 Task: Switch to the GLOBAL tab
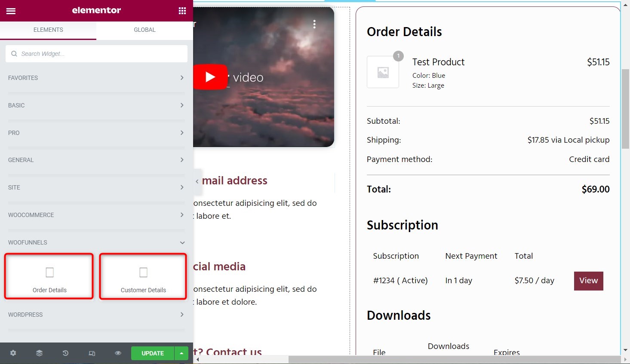pyautogui.click(x=144, y=30)
